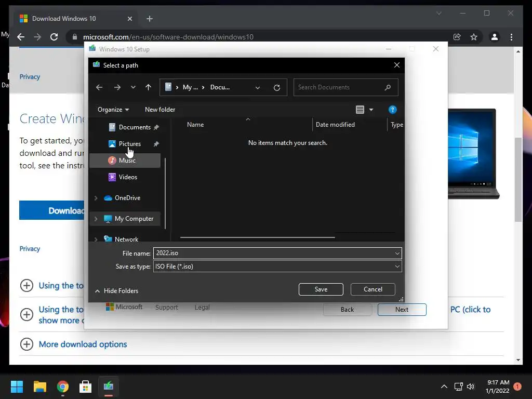Refresh the Documents folder view

click(x=277, y=87)
